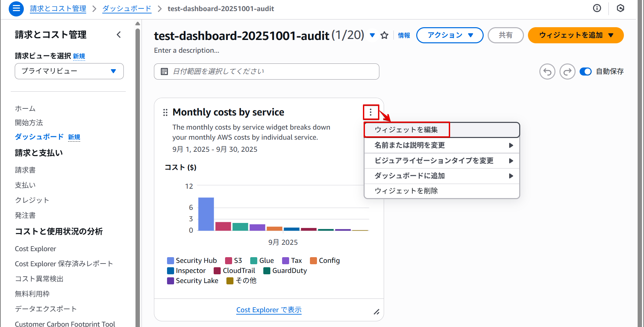644x327 pixels.
Task: Click the 共有 share button
Action: coord(505,35)
